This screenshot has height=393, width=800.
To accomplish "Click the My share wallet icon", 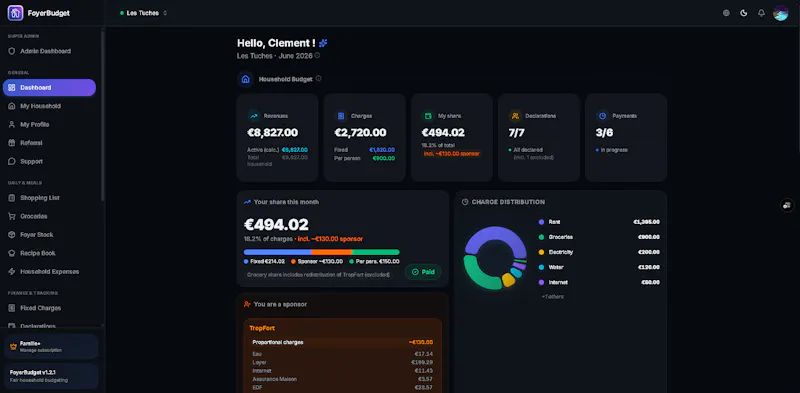I will pyautogui.click(x=428, y=116).
